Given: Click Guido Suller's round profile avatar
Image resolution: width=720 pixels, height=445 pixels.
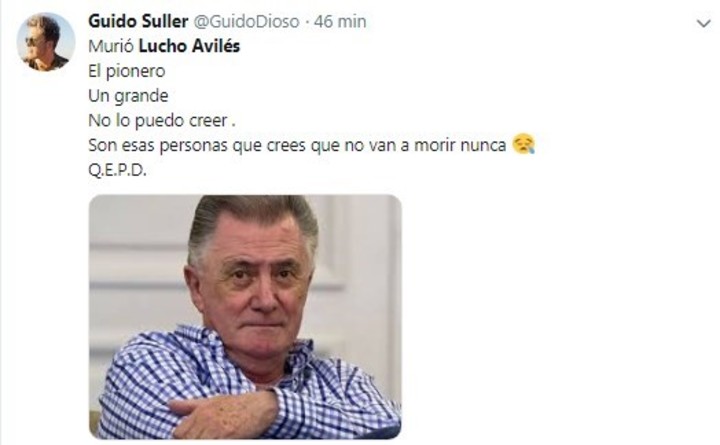Looking at the screenshot, I should (45, 42).
